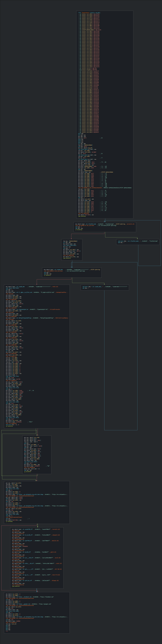Screen dimensions: 162x644
Task: Select the str.ybf_kzc_nff instruction line
Action: pyautogui.click(x=35, y=580)
